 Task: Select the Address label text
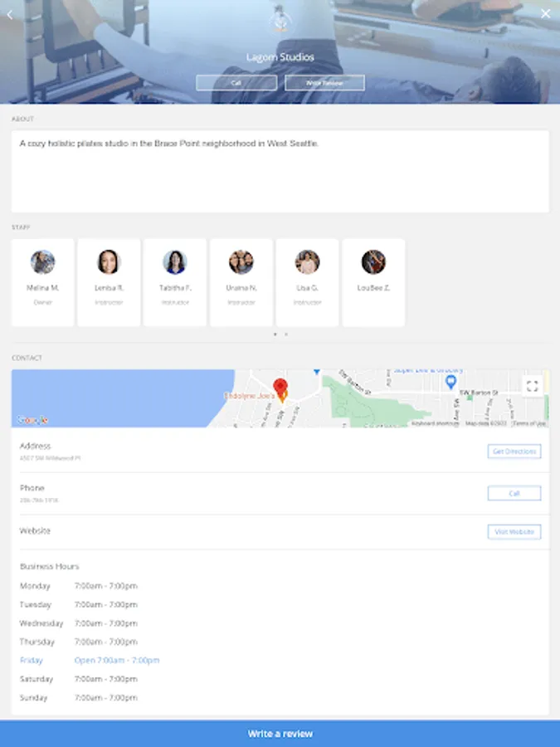point(35,446)
